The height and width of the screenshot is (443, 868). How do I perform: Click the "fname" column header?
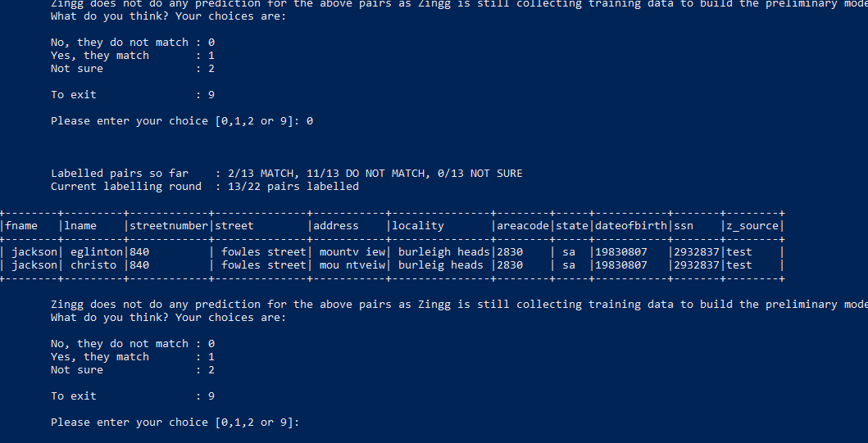pos(21,226)
